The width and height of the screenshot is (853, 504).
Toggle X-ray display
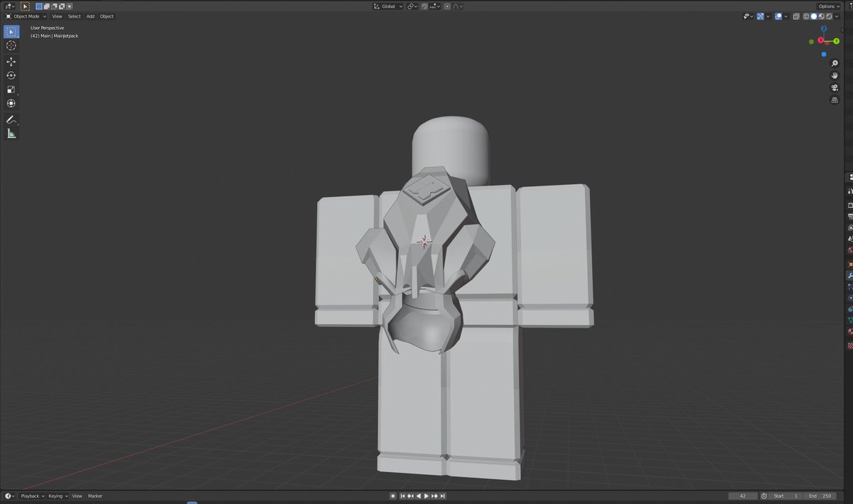click(x=796, y=16)
